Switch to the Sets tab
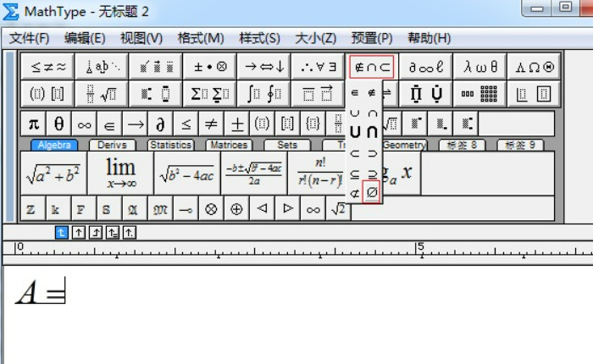This screenshot has height=364, width=593. (287, 145)
